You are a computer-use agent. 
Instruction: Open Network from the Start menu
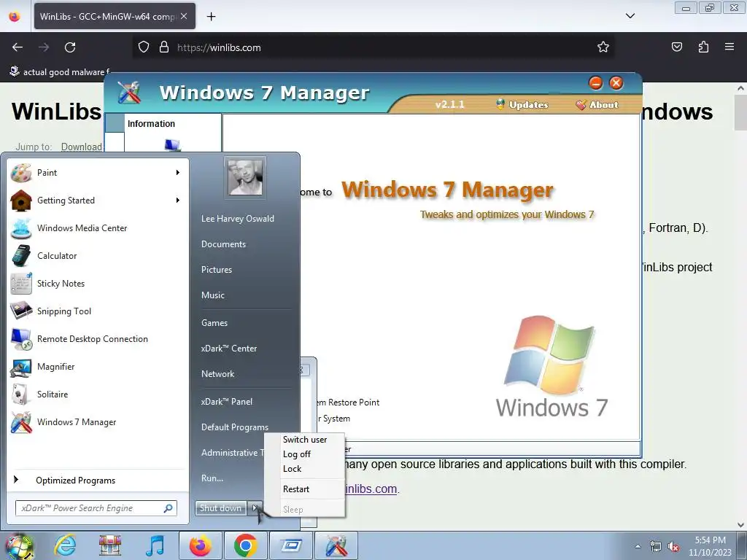click(217, 374)
